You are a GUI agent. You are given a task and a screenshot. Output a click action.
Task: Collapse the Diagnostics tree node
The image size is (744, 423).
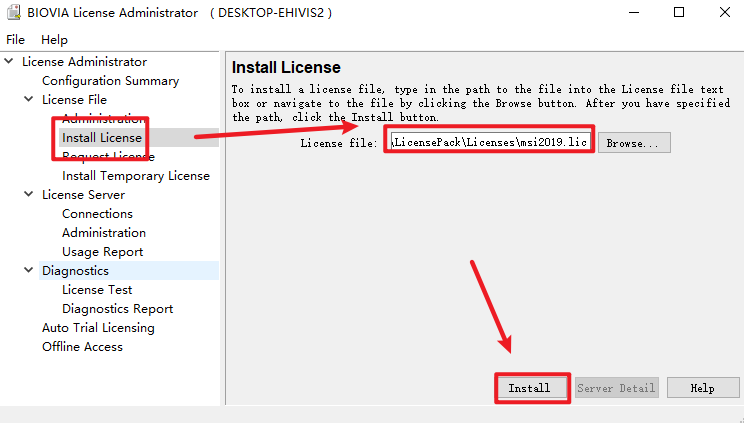28,271
